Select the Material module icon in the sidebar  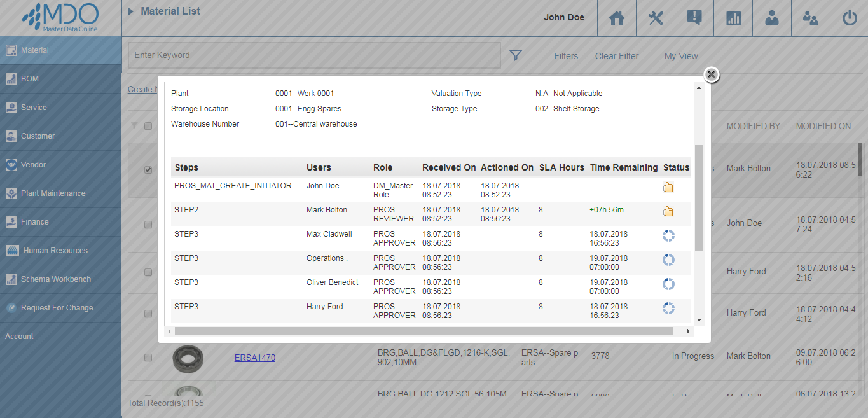pos(11,50)
